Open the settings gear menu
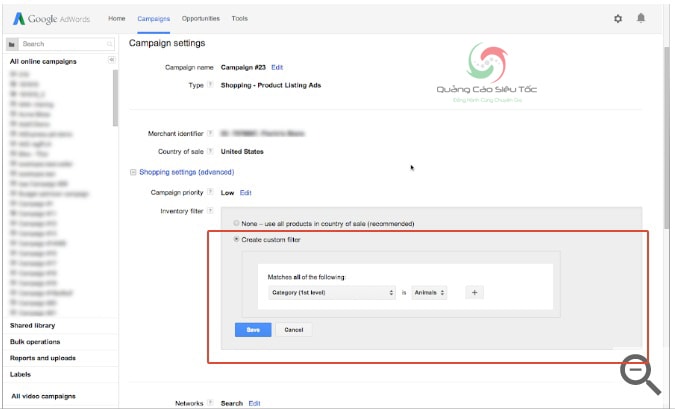This screenshot has height=409, width=675. point(618,19)
